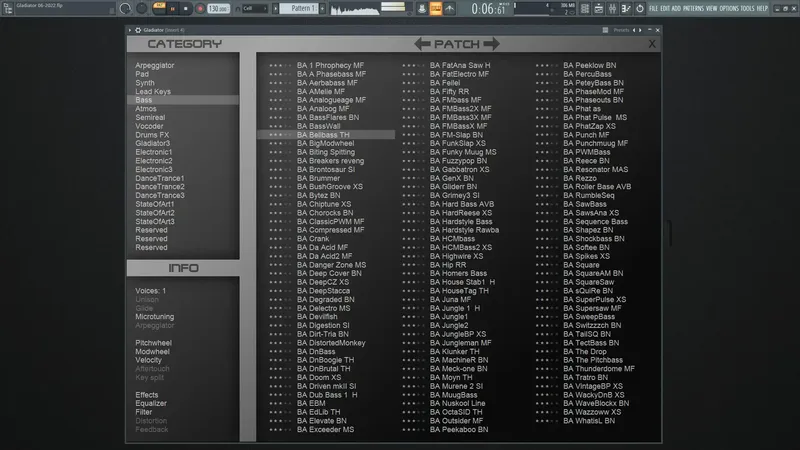Select the DanceTrance2 category
This screenshot has height=450, width=800.
pos(160,187)
